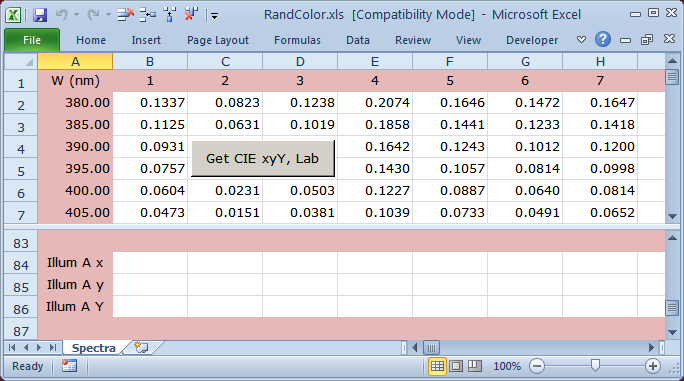Select cell with value 0.0652
684x381 pixels.
pyautogui.click(x=600, y=213)
